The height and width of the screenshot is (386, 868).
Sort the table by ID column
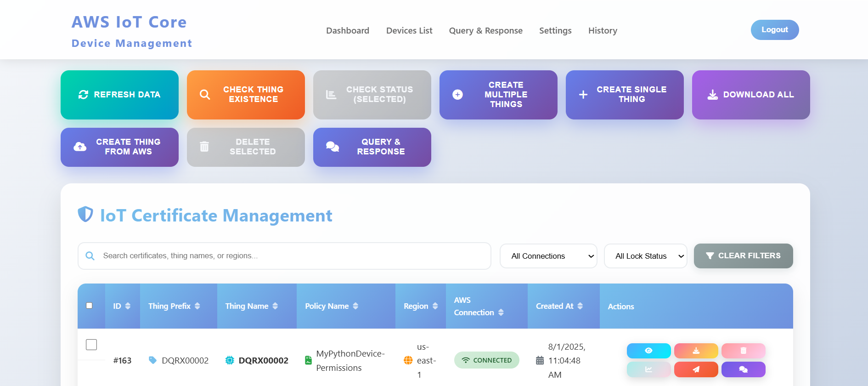tap(122, 306)
